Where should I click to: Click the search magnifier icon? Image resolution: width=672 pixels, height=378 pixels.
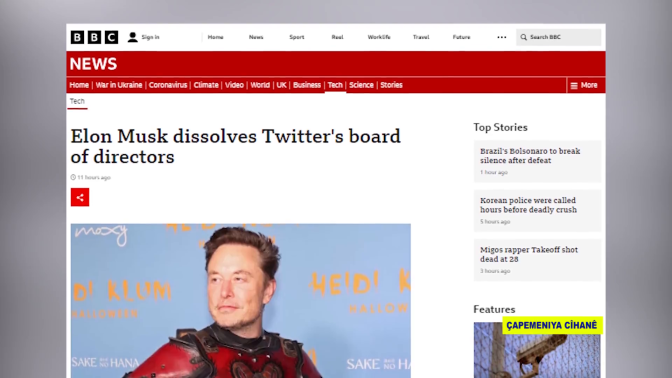(523, 37)
